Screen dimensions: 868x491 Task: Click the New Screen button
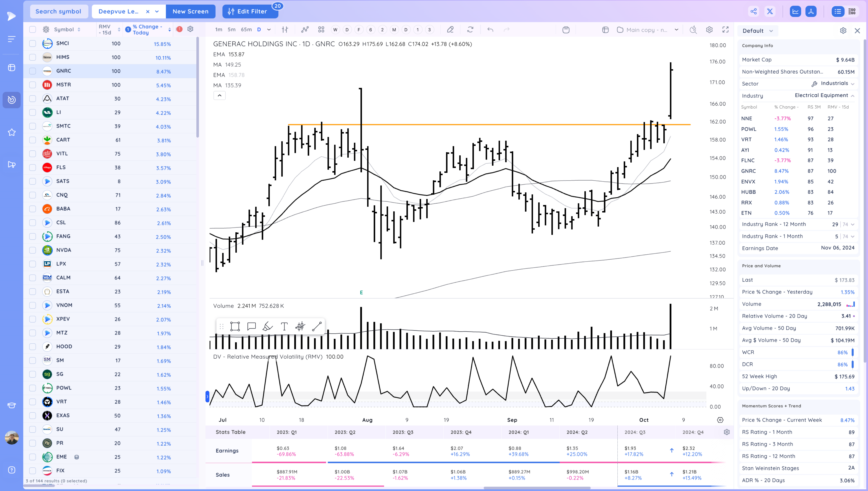tap(191, 12)
